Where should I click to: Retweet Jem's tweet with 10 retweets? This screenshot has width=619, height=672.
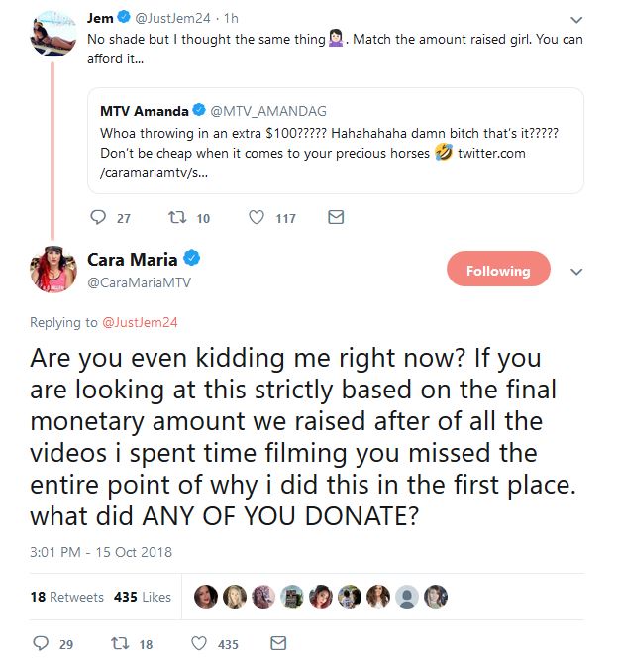tap(177, 217)
